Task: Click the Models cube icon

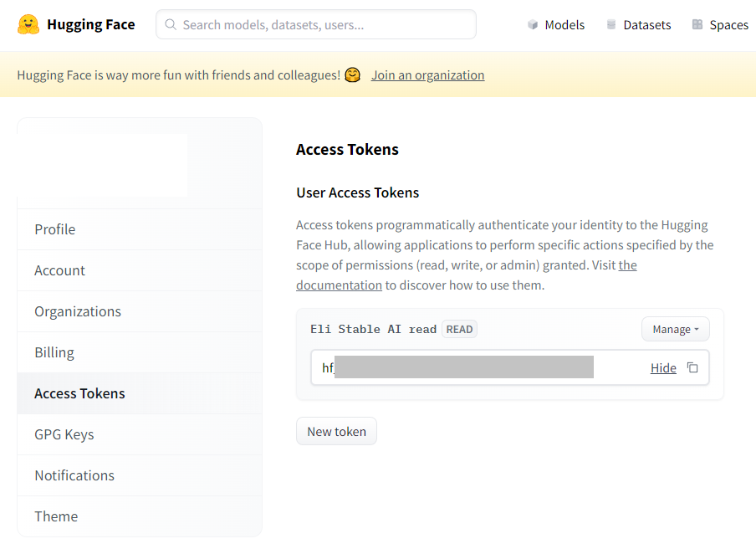Action: pos(533,25)
